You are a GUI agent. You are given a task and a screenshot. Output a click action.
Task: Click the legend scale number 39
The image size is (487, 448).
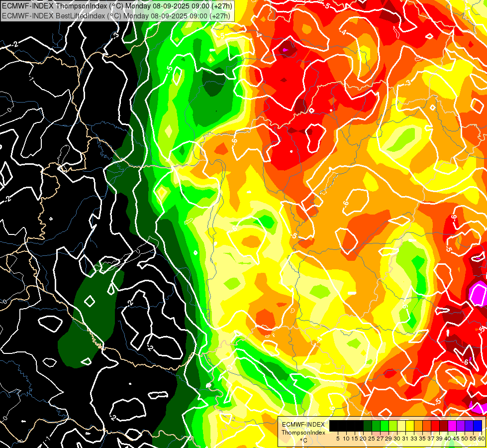pos(439,439)
